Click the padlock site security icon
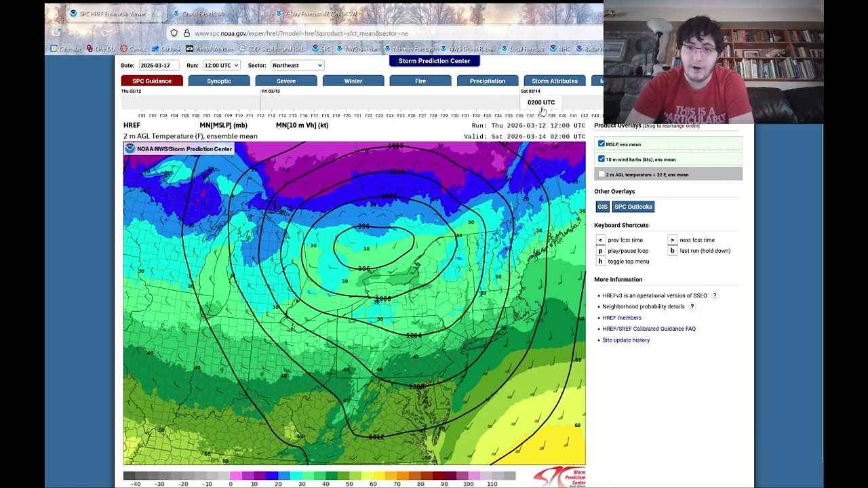The height and width of the screenshot is (488, 868). 186,33
